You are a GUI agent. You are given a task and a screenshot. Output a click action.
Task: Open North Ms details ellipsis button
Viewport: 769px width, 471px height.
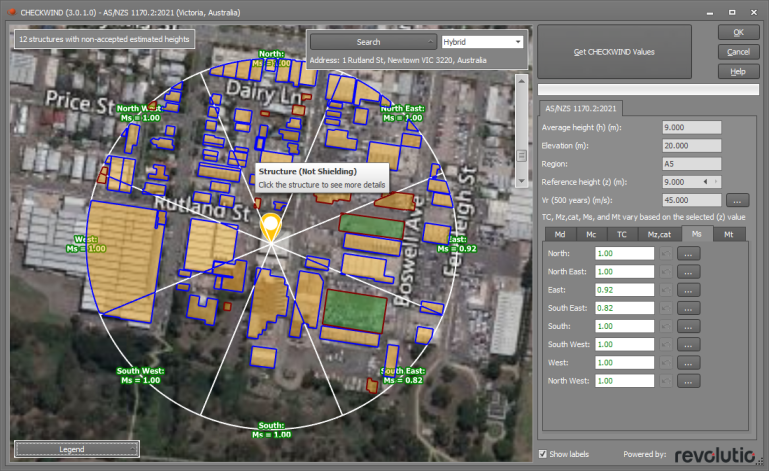(688, 254)
